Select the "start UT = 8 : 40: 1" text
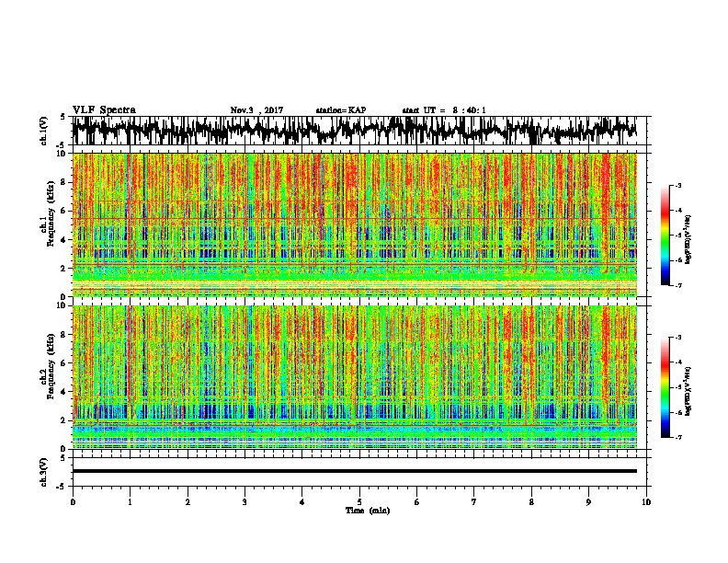The height and width of the screenshot is (563, 728). click(444, 110)
